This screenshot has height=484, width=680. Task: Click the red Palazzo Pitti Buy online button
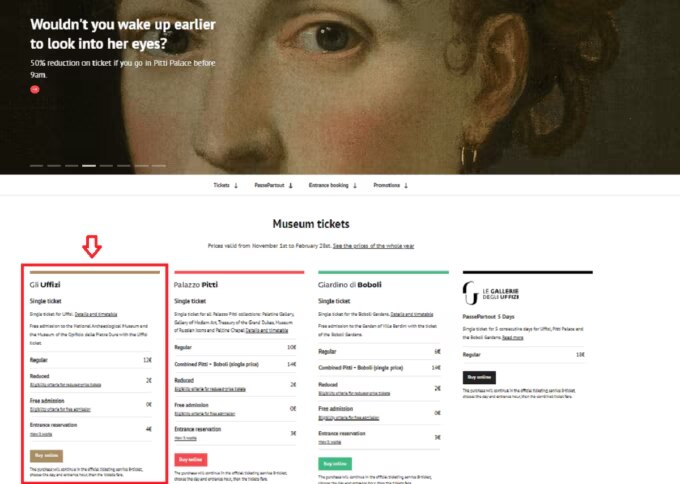pos(191,460)
